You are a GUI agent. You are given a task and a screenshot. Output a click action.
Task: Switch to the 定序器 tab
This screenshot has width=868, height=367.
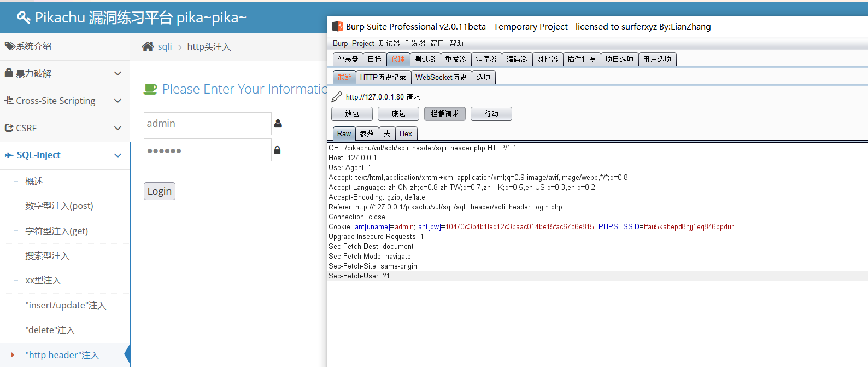click(x=486, y=59)
